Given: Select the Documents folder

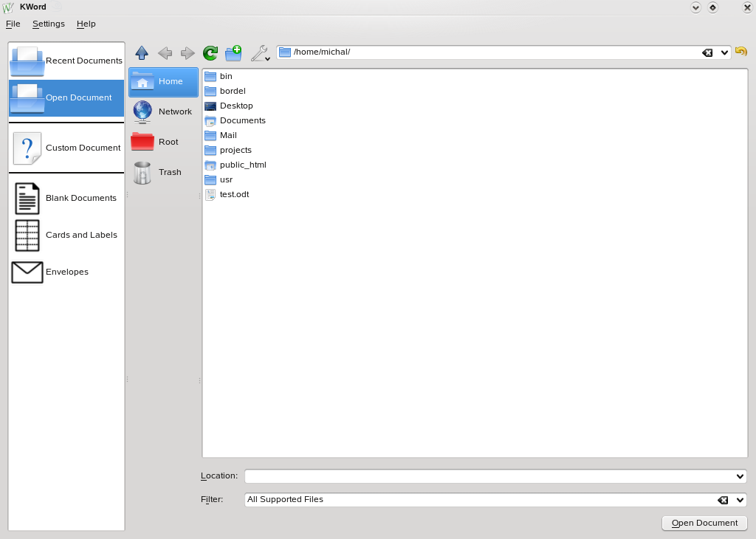Looking at the screenshot, I should [236, 120].
